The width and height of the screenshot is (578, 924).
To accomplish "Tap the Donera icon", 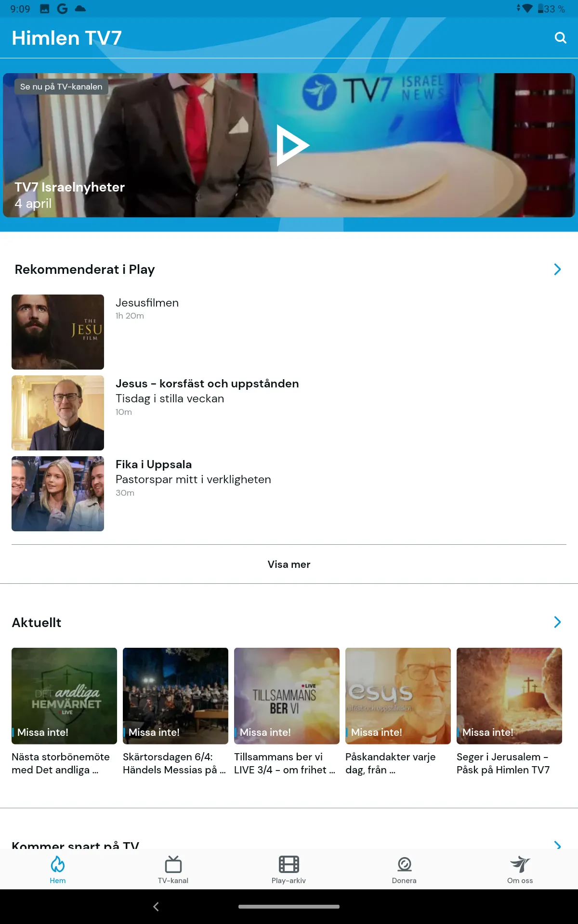I will 404,864.
